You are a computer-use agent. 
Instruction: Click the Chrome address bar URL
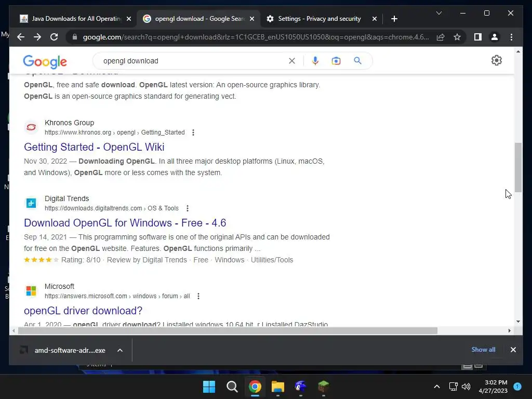[256, 37]
